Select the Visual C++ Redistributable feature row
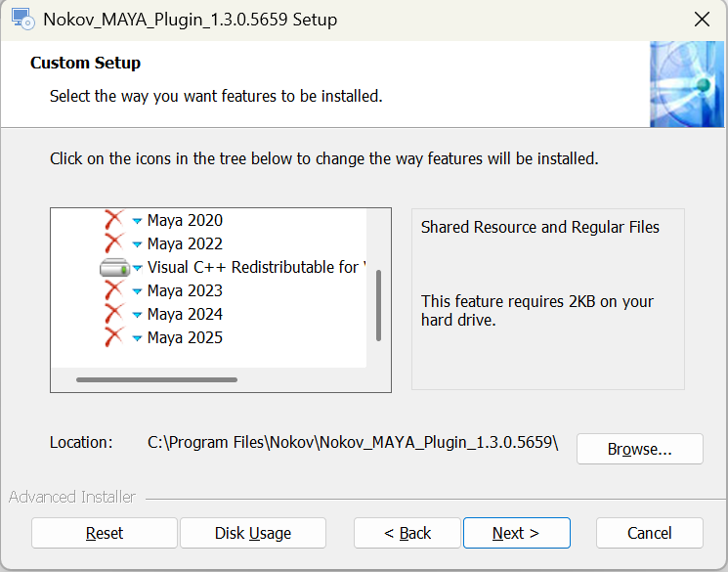Viewport: 728px width, 572px height. point(256,267)
